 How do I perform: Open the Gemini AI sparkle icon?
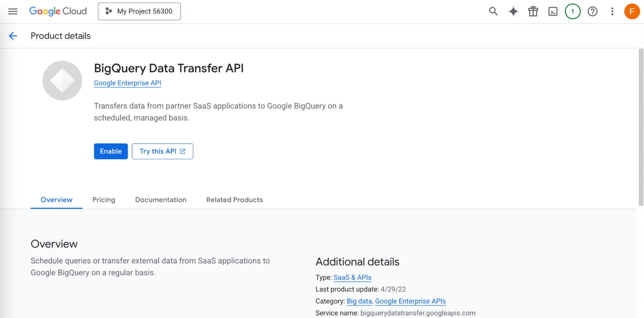click(x=513, y=12)
